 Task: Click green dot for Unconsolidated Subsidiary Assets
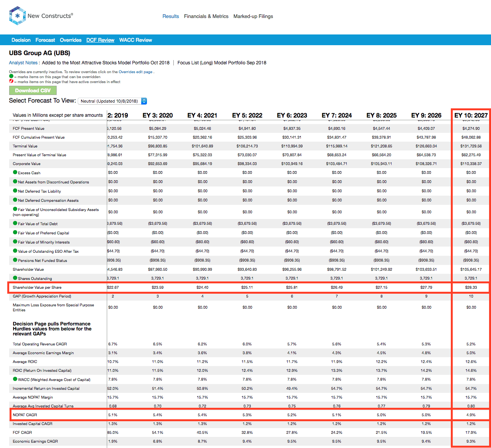point(15,209)
